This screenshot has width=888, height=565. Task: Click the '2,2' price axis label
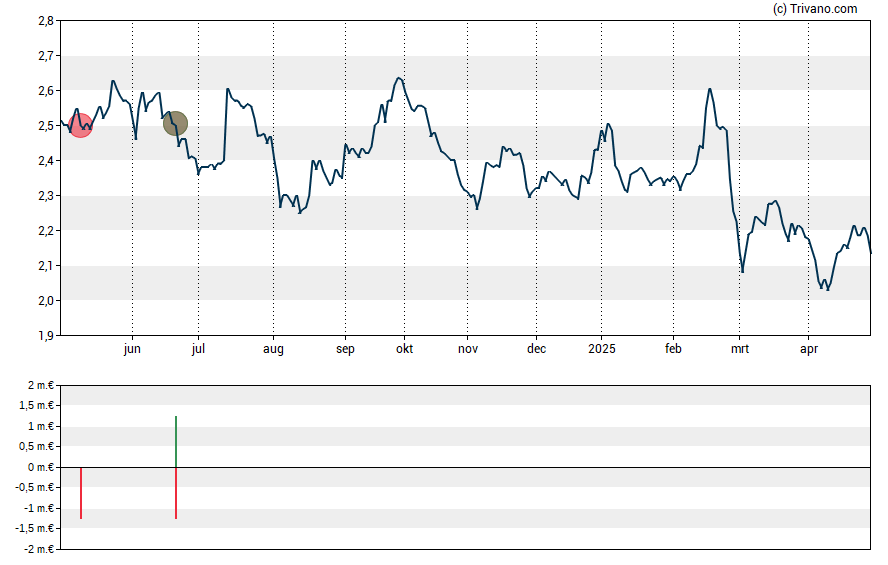(46, 230)
